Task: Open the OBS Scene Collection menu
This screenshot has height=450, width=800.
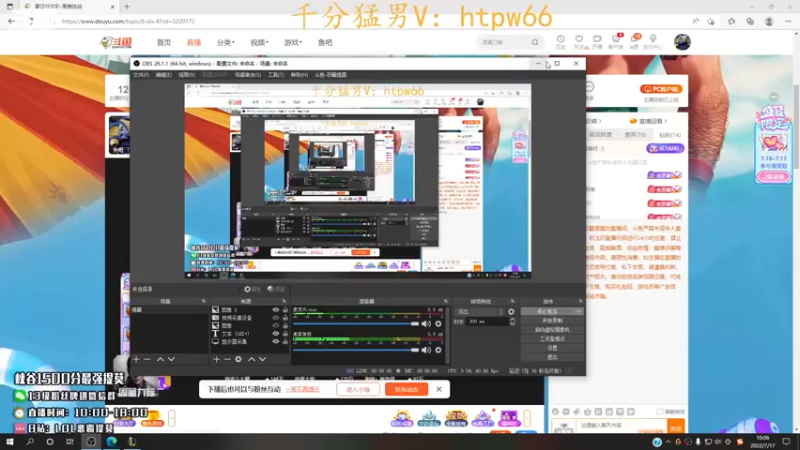Action: point(248,75)
